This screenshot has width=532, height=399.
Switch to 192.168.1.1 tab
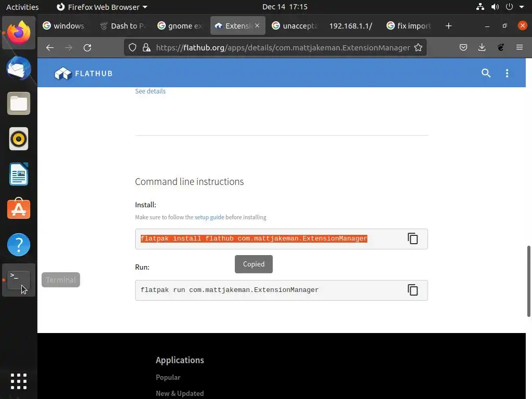351,26
